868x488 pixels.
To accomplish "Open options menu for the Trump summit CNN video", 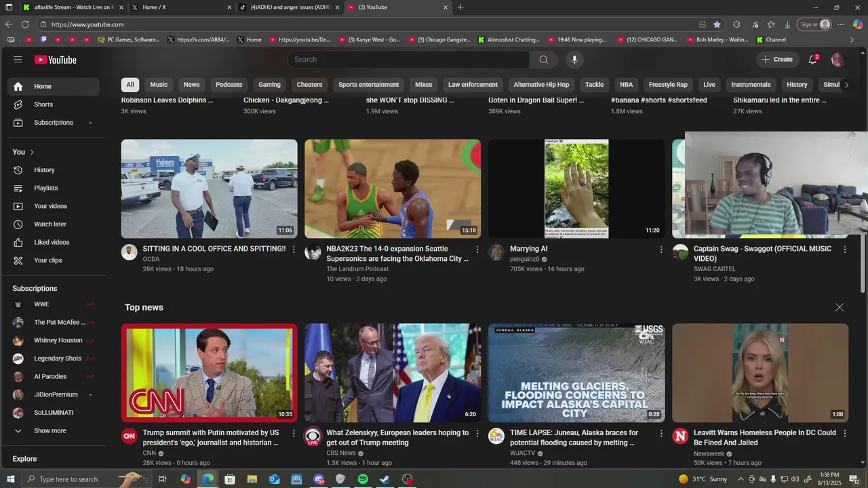I will pyautogui.click(x=294, y=433).
